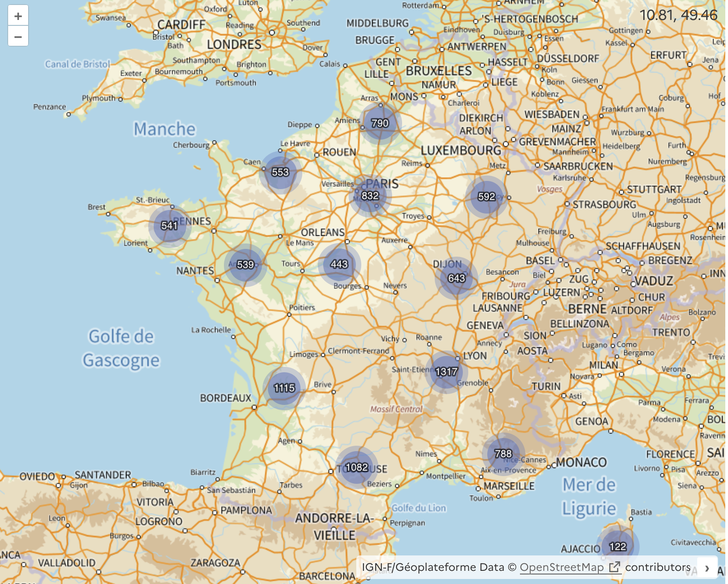
Task: Click the coordinate readout 10.81, 49.46
Action: (678, 14)
